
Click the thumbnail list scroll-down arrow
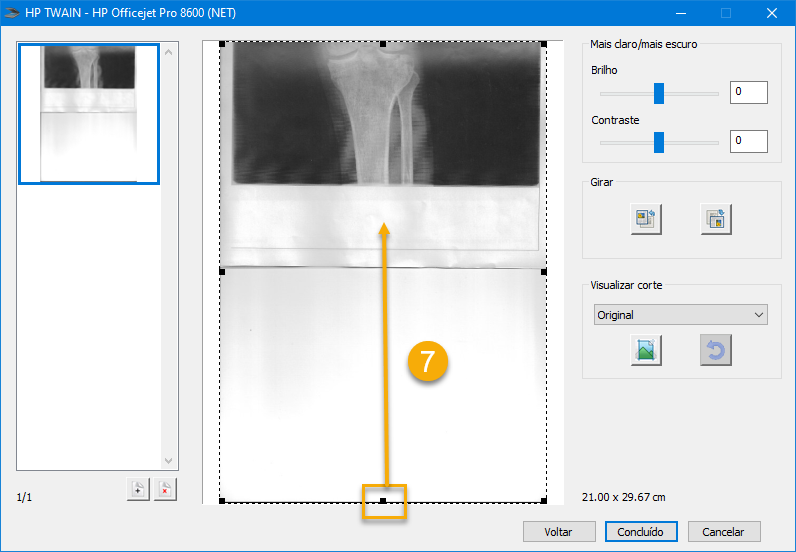pos(169,461)
